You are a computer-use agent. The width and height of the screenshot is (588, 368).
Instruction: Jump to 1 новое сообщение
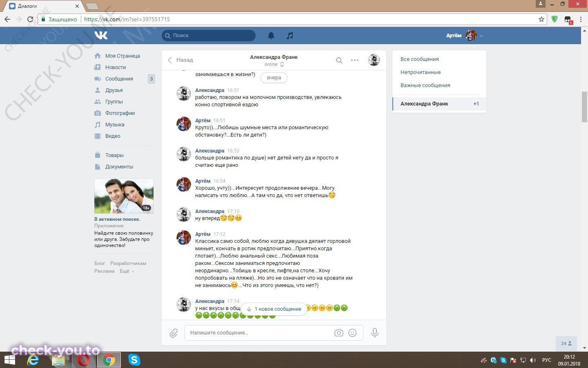(274, 309)
